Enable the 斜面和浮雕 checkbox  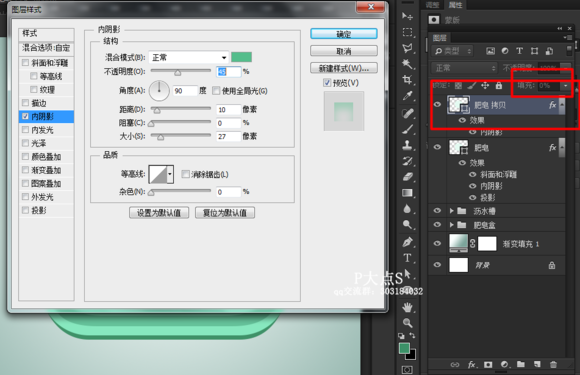pos(25,62)
